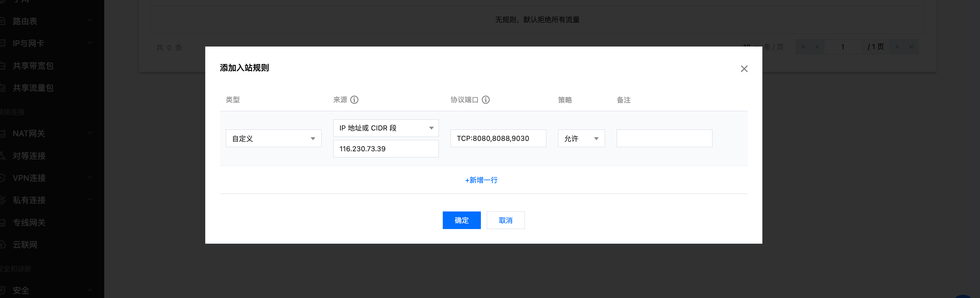Open 对等连接 in the sidebar

29,156
